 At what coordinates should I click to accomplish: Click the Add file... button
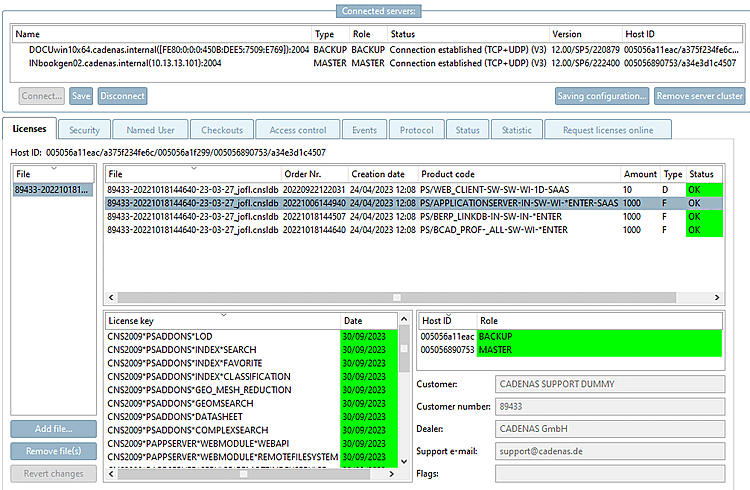[54, 429]
